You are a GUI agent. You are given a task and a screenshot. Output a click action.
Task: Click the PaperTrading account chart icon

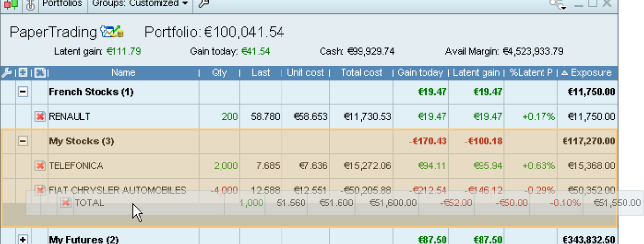point(112,32)
